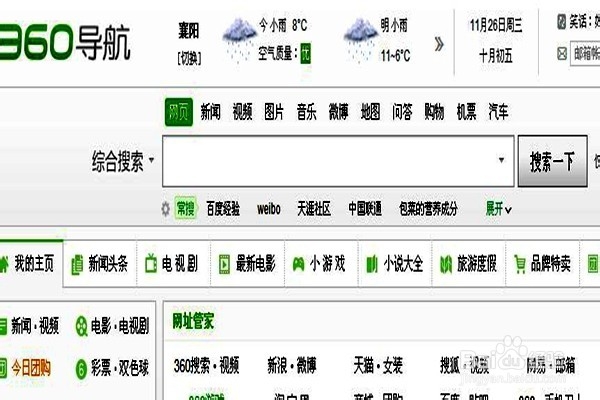
Task: Click the 电视剧 TV icon
Action: (x=151, y=264)
